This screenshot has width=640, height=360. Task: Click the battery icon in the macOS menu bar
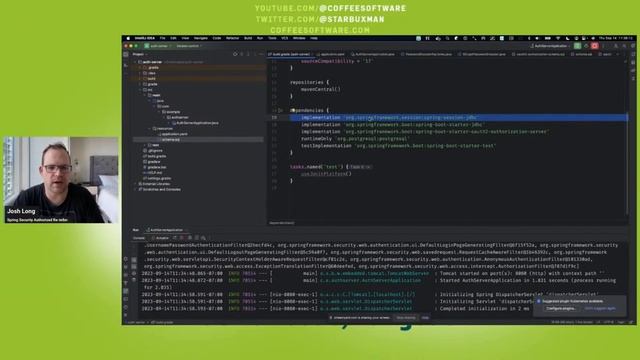click(x=548, y=38)
